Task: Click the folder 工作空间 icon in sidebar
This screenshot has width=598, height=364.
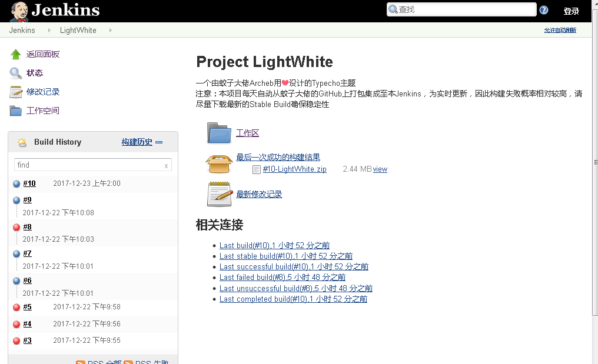Action: [x=16, y=111]
